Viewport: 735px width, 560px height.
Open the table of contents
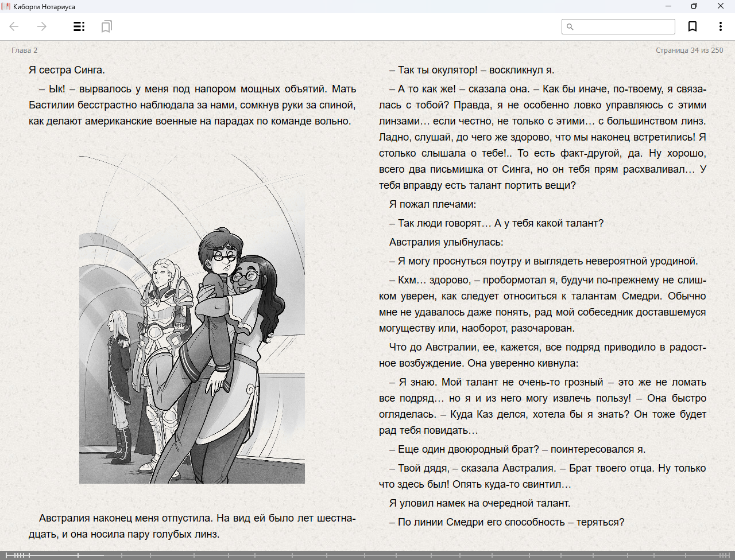tap(79, 26)
